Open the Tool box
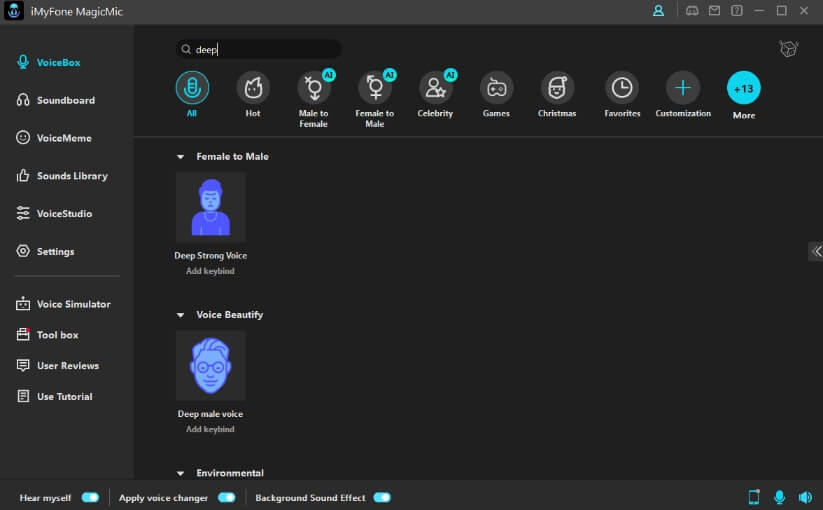This screenshot has width=823, height=510. [47, 335]
